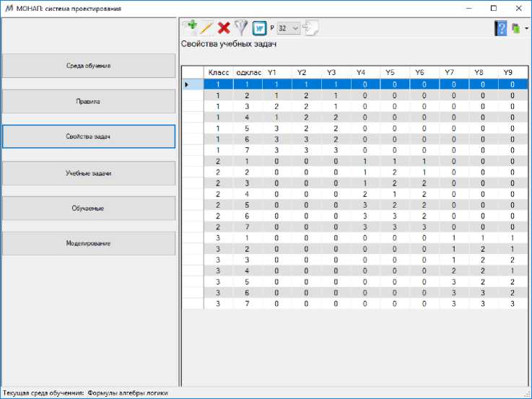Open the P value 32 dropdown
The image size is (532, 399).
click(289, 28)
